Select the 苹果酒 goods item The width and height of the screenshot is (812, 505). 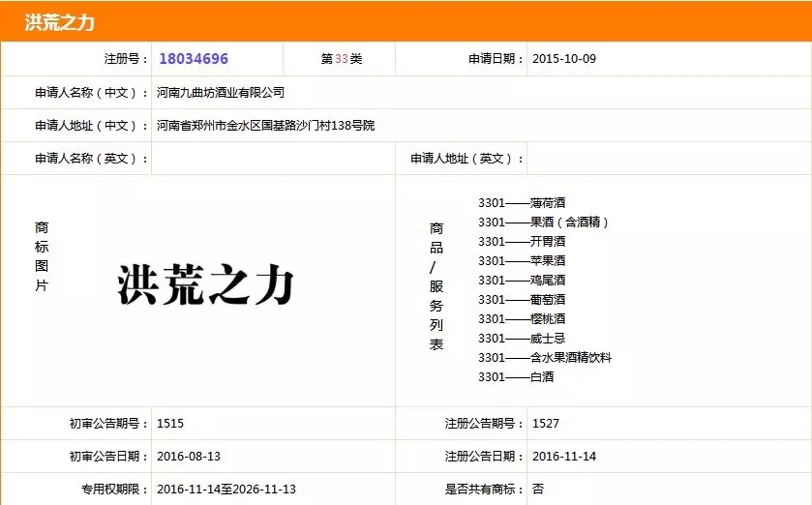547,261
